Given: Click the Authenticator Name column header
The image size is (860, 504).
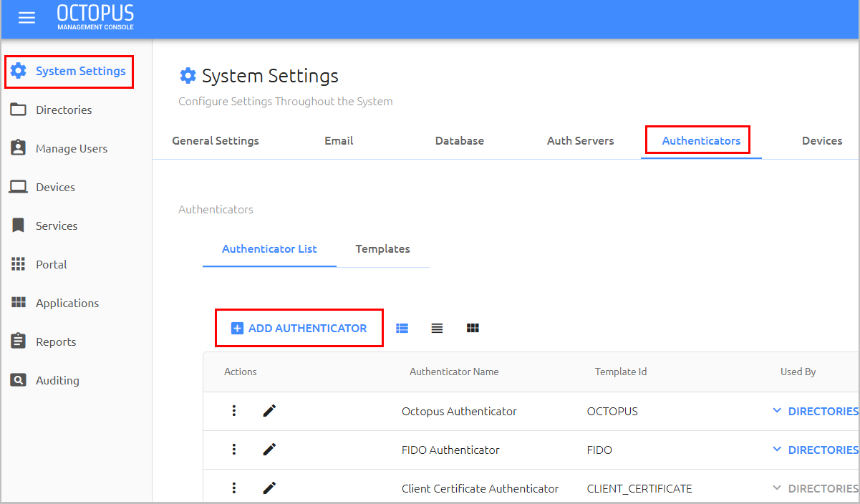Looking at the screenshot, I should point(454,372).
